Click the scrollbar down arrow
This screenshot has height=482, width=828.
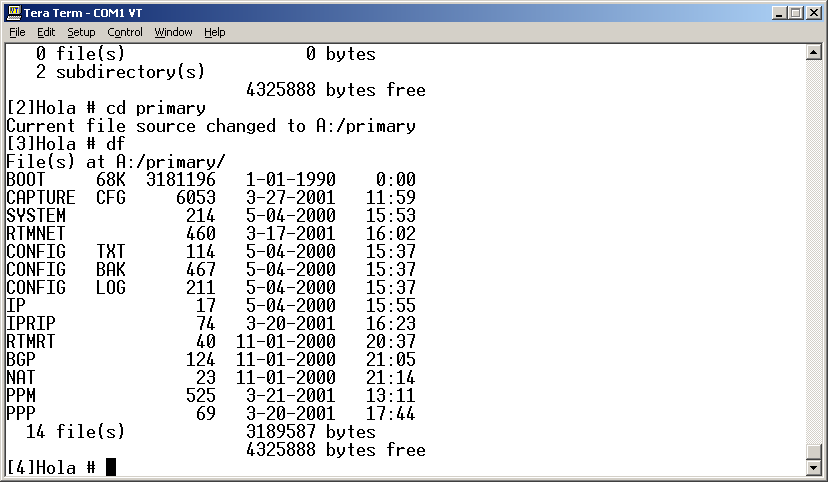(x=816, y=467)
